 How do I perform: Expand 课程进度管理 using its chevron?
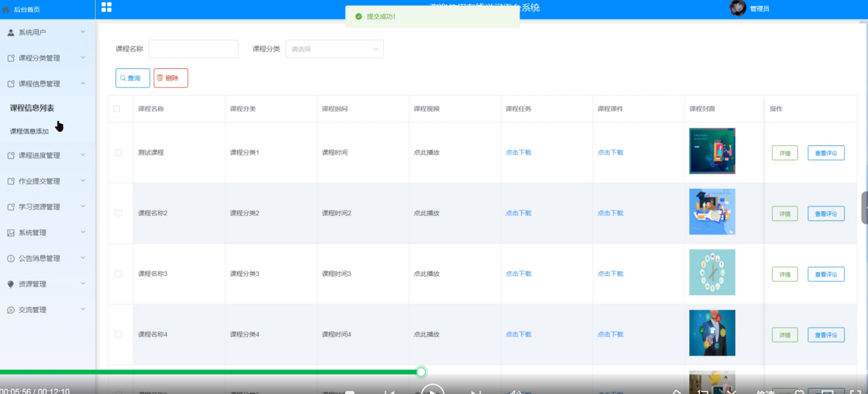click(x=83, y=155)
